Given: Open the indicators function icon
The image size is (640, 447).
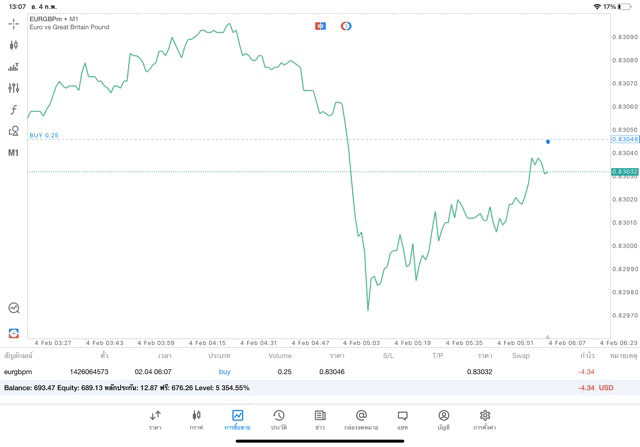Looking at the screenshot, I should point(14,110).
